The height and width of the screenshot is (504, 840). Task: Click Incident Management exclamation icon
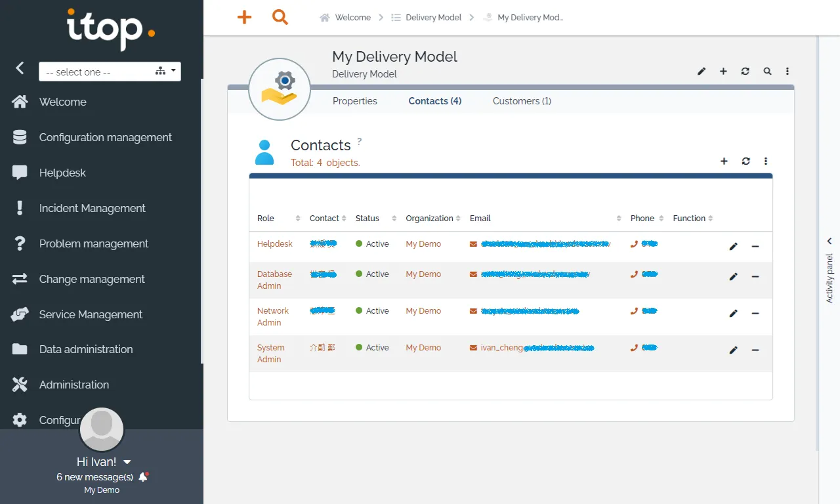coord(20,208)
